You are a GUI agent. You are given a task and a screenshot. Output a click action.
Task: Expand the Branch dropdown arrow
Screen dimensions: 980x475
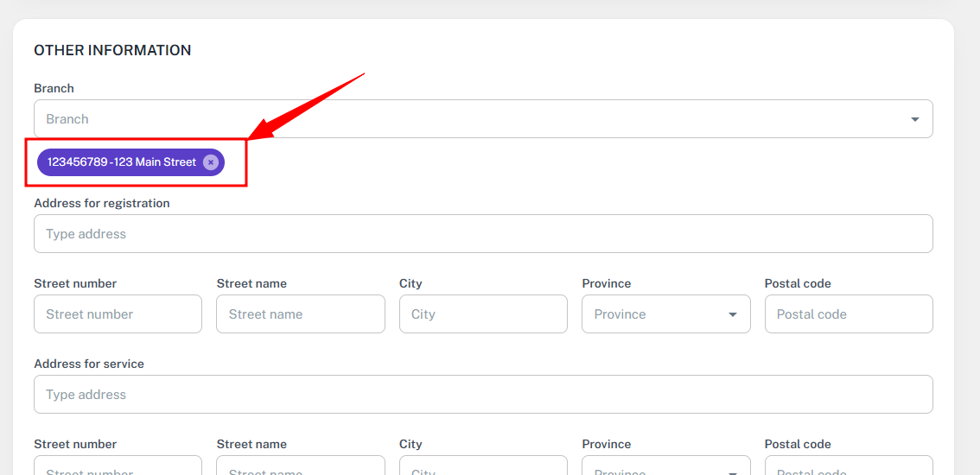(x=914, y=119)
